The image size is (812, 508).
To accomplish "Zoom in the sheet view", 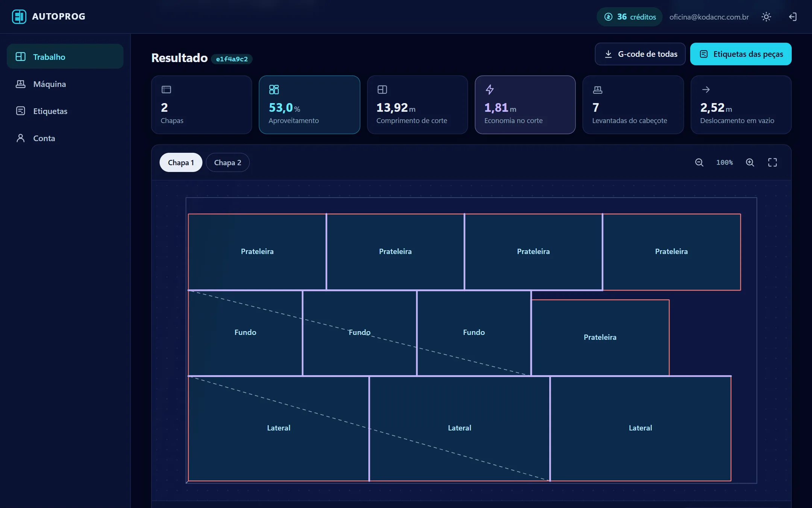I will click(750, 163).
